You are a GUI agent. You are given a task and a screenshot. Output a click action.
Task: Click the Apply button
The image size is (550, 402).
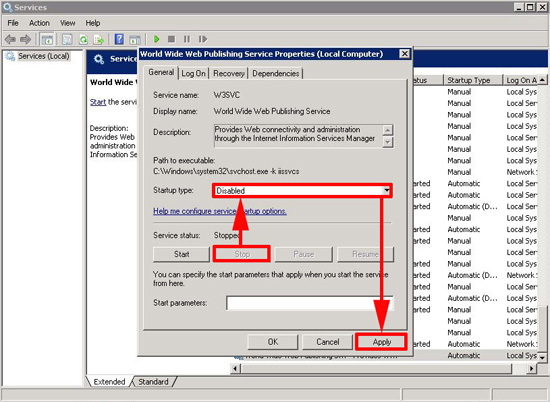382,342
